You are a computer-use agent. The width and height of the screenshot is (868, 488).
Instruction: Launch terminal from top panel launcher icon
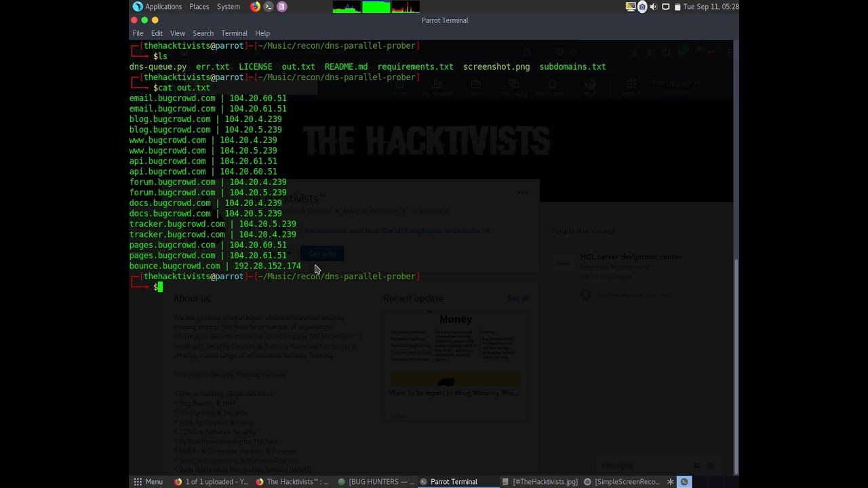[269, 7]
